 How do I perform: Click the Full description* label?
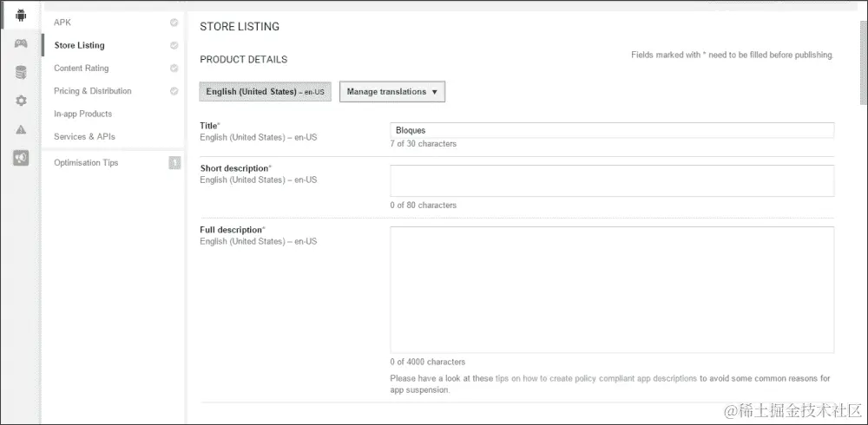[233, 230]
